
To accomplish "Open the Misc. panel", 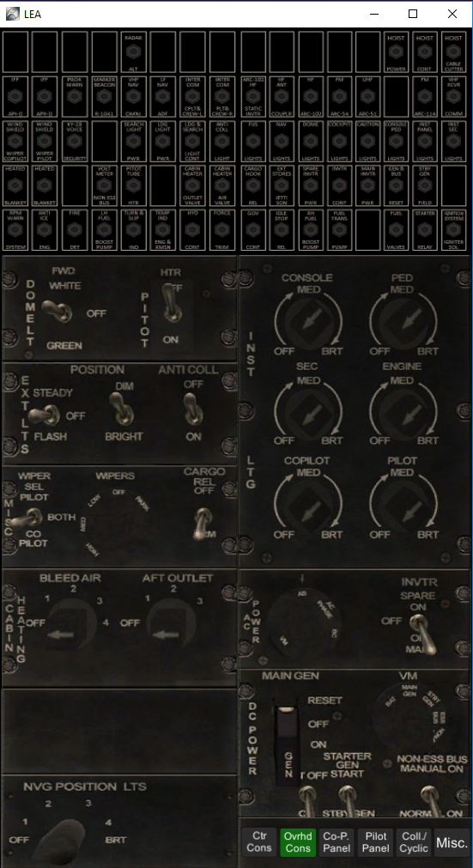I will tap(452, 842).
